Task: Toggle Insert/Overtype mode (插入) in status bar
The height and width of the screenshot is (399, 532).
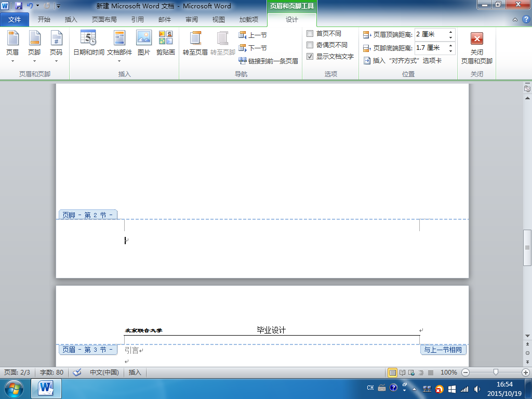Action: tap(135, 372)
